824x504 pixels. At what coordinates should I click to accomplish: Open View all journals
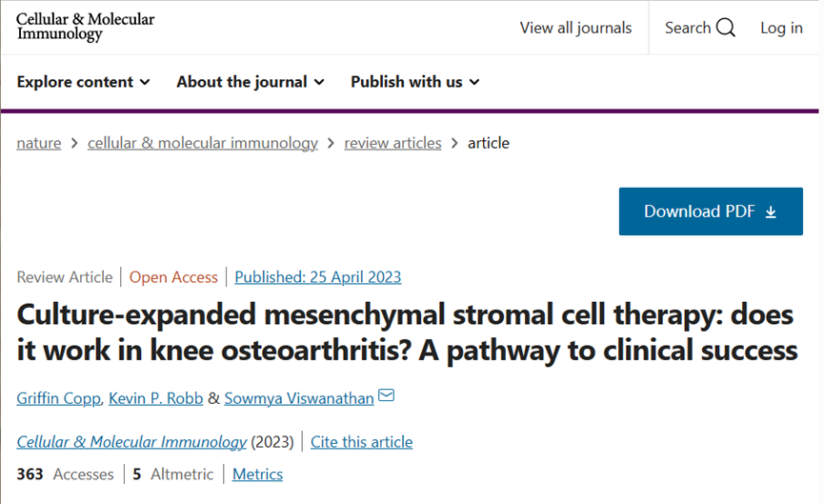[x=575, y=28]
